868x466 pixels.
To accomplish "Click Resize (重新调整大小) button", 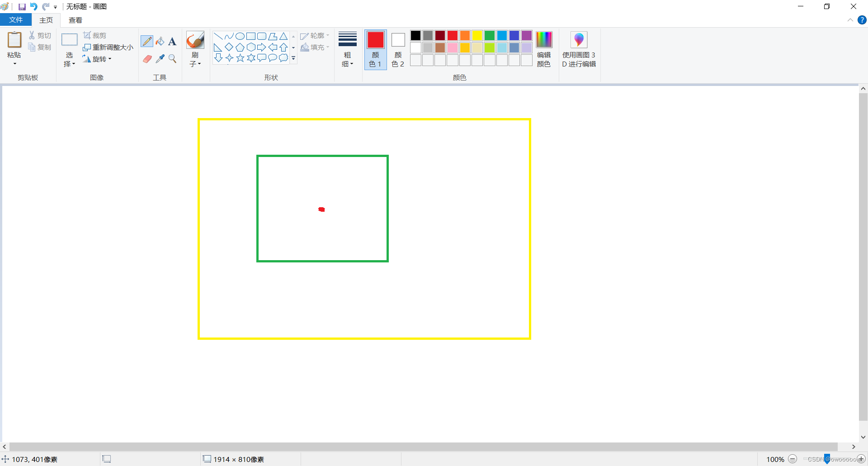I will pos(108,47).
